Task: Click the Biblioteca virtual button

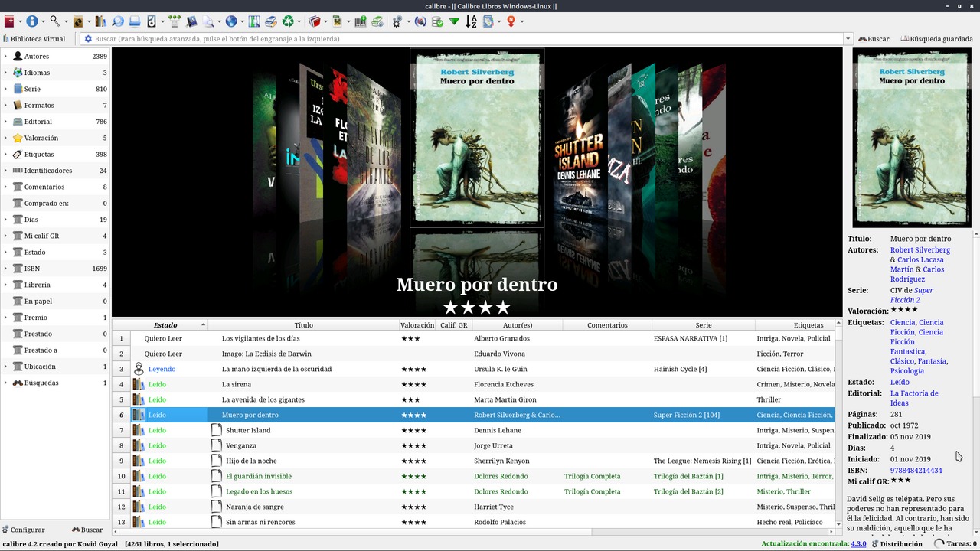Action: pyautogui.click(x=34, y=39)
